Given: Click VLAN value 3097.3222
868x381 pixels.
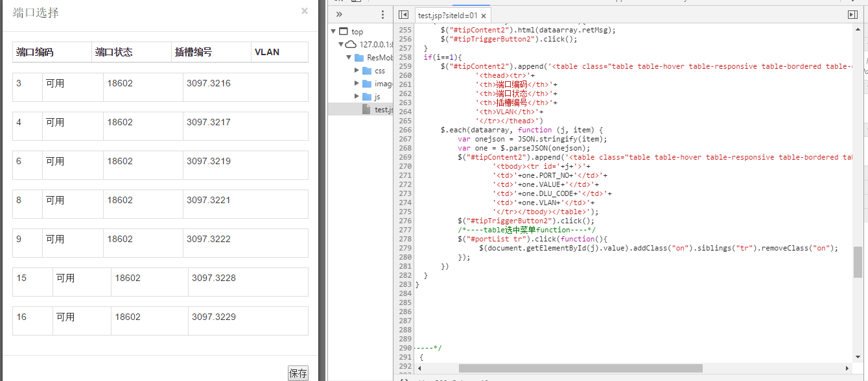Looking at the screenshot, I should click(209, 239).
